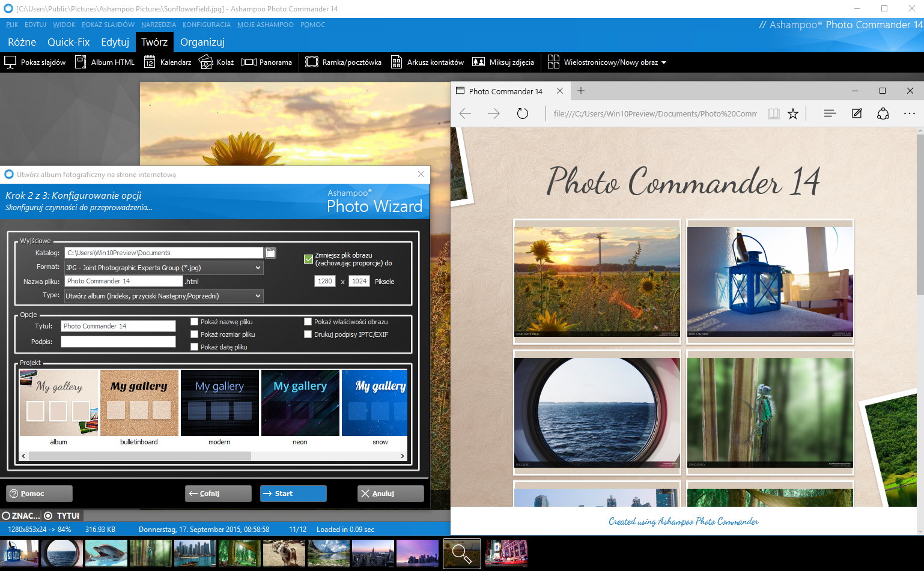Enable Pokaż datę pliku checkbox
Viewport: 924px width, 571px height.
[194, 347]
